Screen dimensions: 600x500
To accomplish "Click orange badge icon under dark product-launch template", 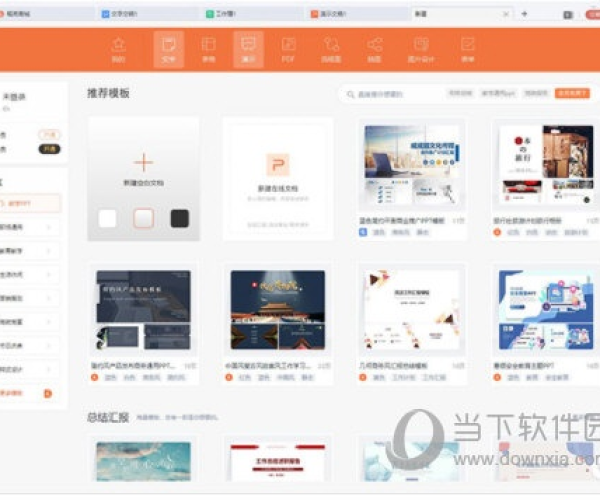I will click(x=95, y=377).
